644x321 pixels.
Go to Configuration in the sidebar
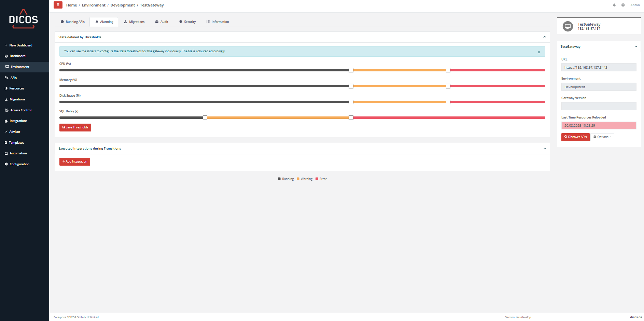tap(19, 164)
